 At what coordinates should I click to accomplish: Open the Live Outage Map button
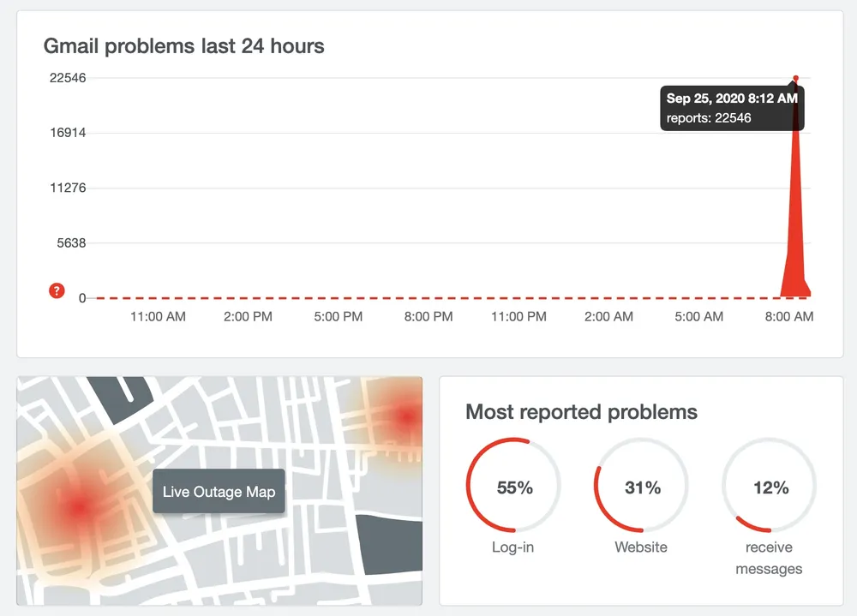(219, 492)
